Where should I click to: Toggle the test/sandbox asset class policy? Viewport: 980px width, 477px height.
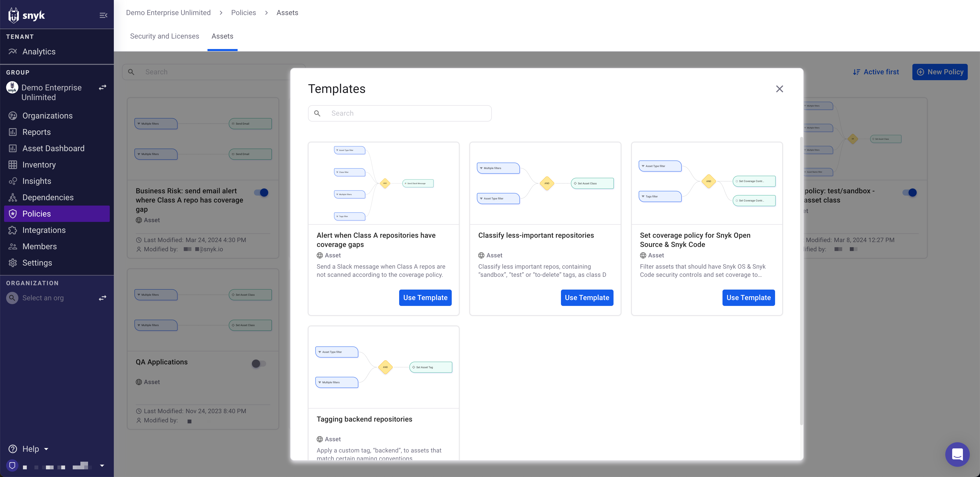(910, 193)
